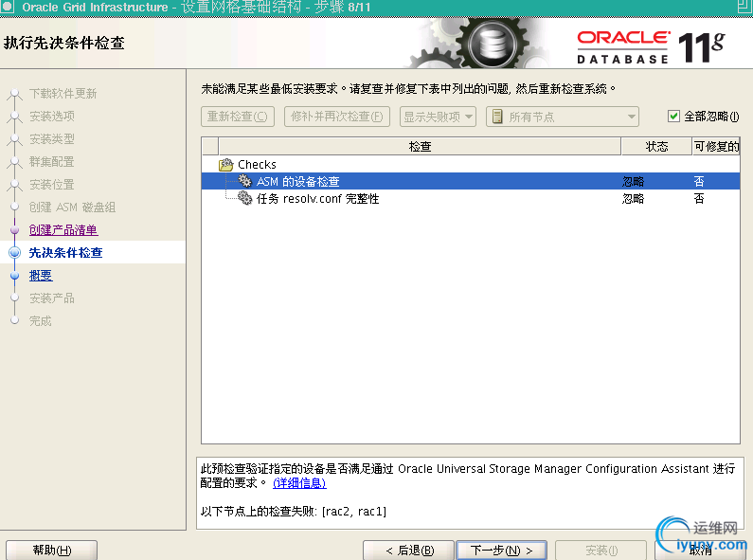Click the 可修复的 column header
Screen dimensions: 753x560
[716, 147]
